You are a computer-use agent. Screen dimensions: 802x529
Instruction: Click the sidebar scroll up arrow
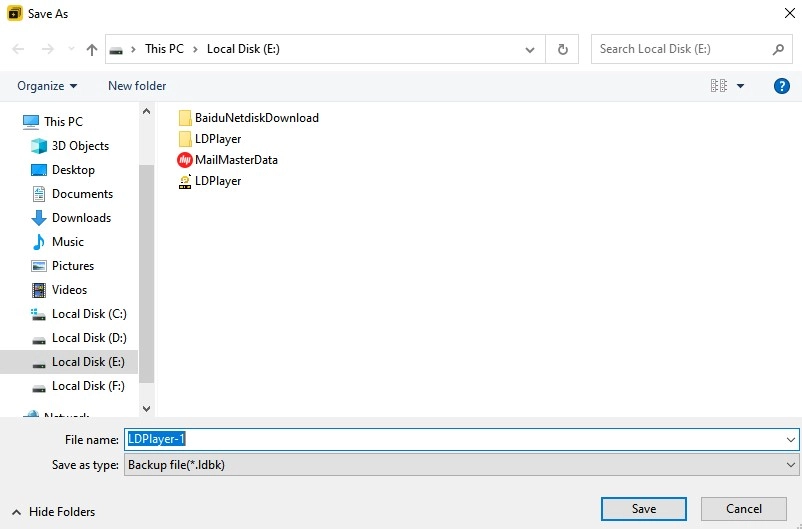point(146,111)
